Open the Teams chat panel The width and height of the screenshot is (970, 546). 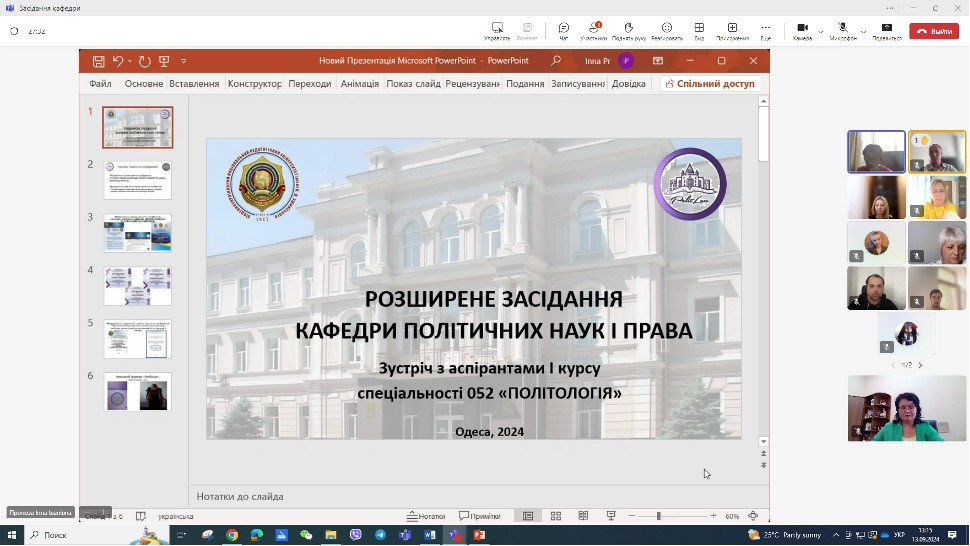[x=563, y=30]
